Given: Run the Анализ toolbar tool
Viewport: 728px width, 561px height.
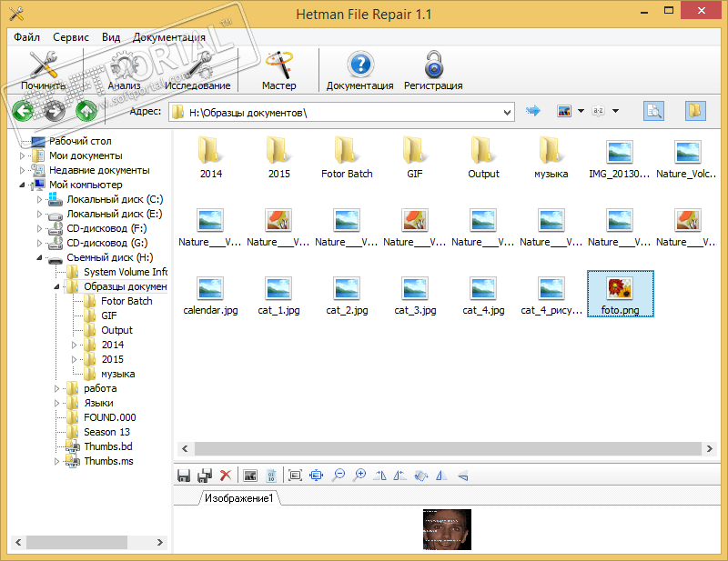Looking at the screenshot, I should click(124, 71).
